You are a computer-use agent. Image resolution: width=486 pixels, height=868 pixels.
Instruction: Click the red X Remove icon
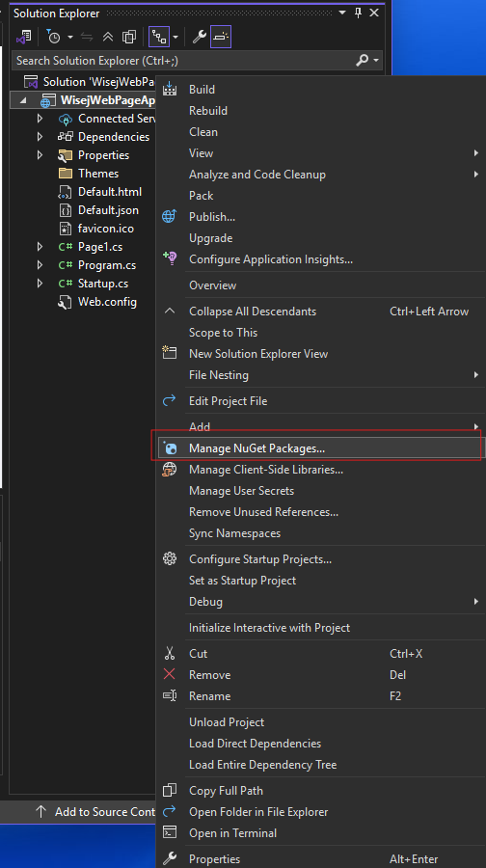(x=170, y=674)
